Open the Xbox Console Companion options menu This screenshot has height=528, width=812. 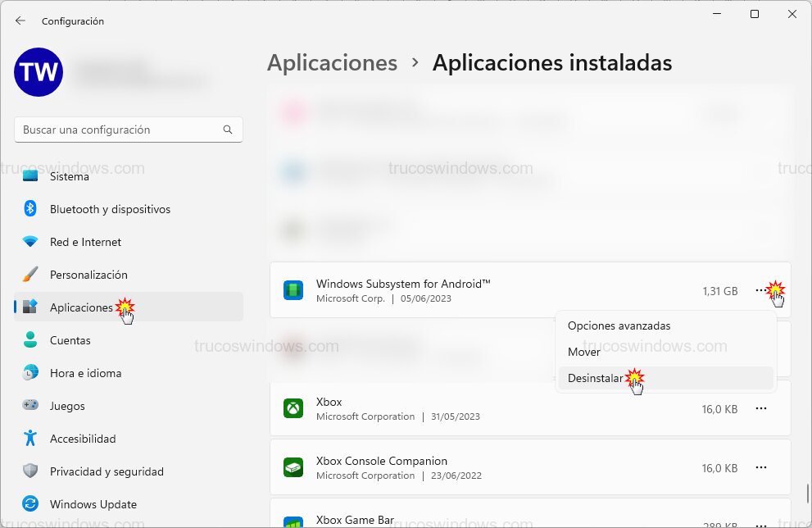[x=760, y=467]
